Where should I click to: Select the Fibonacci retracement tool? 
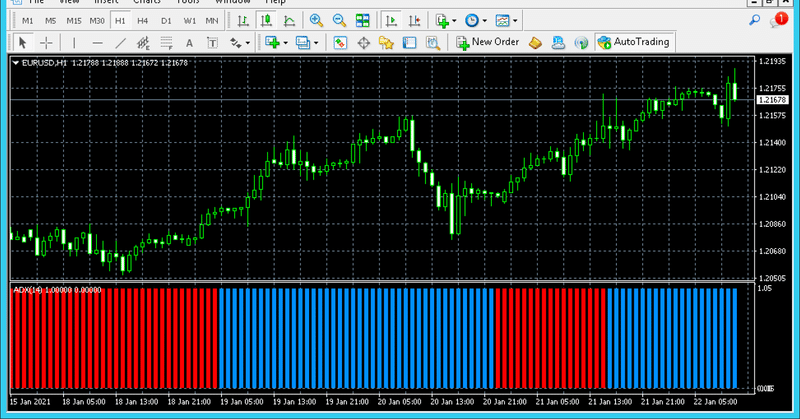coord(166,42)
